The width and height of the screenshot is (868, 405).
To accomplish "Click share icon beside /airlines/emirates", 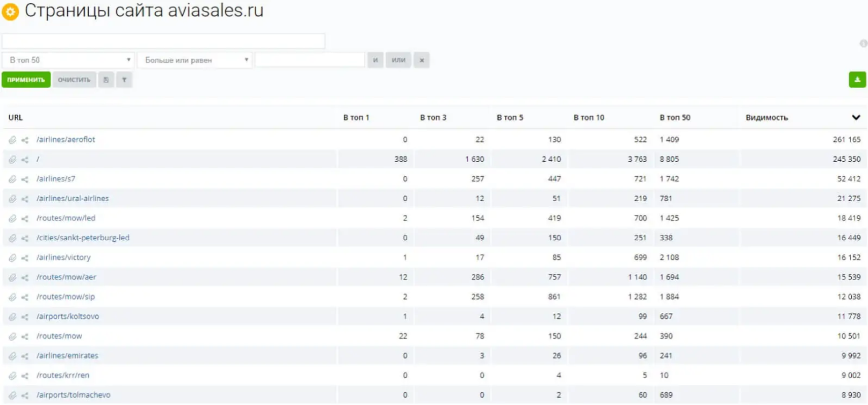I will (x=25, y=356).
